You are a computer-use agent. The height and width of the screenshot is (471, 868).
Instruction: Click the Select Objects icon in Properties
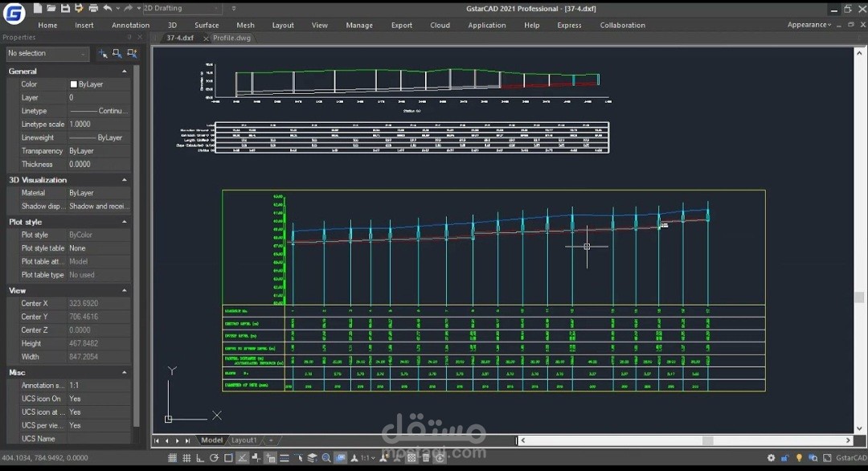(117, 53)
